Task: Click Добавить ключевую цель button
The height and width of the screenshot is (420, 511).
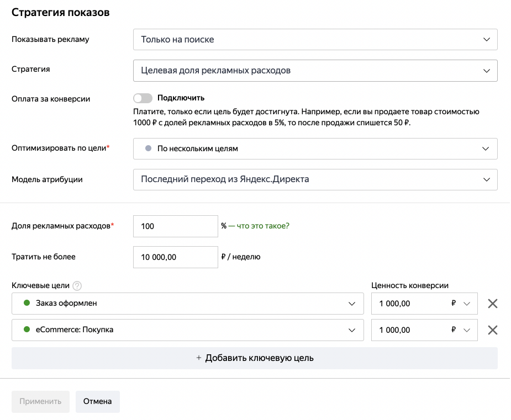Action: pos(255,358)
